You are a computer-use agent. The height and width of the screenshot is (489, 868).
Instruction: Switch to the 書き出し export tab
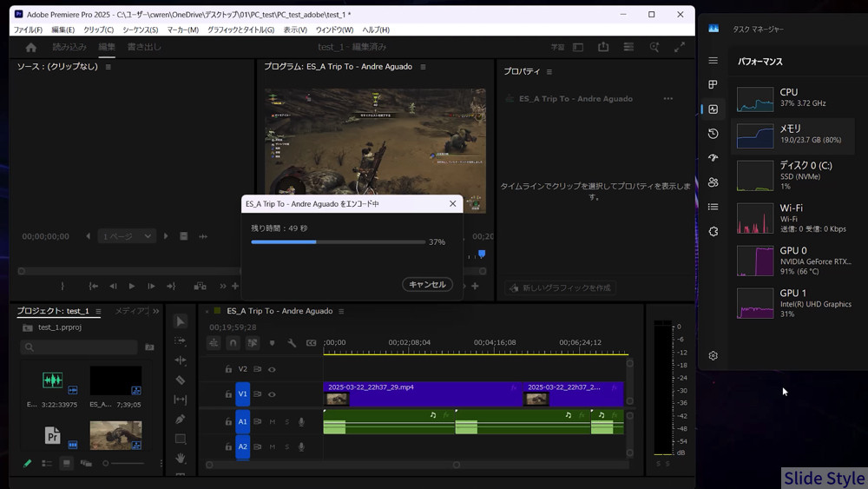coord(144,47)
